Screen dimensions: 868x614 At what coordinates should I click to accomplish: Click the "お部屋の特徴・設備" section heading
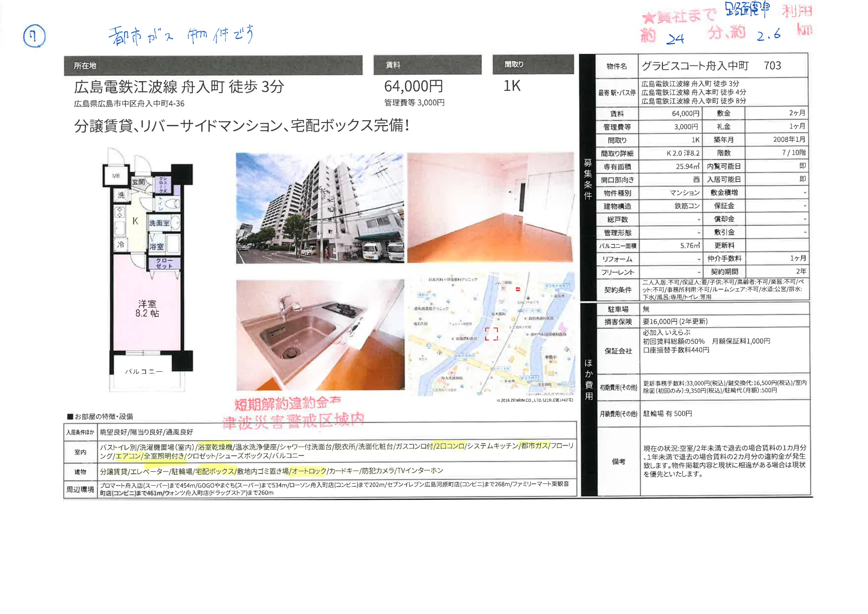pos(100,417)
